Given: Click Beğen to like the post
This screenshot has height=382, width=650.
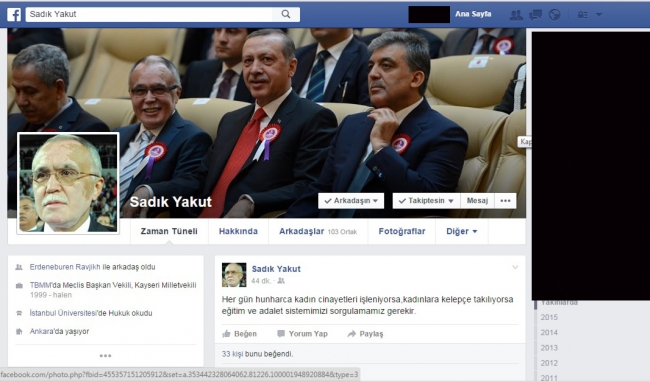Looking at the screenshot, I should coord(240,334).
